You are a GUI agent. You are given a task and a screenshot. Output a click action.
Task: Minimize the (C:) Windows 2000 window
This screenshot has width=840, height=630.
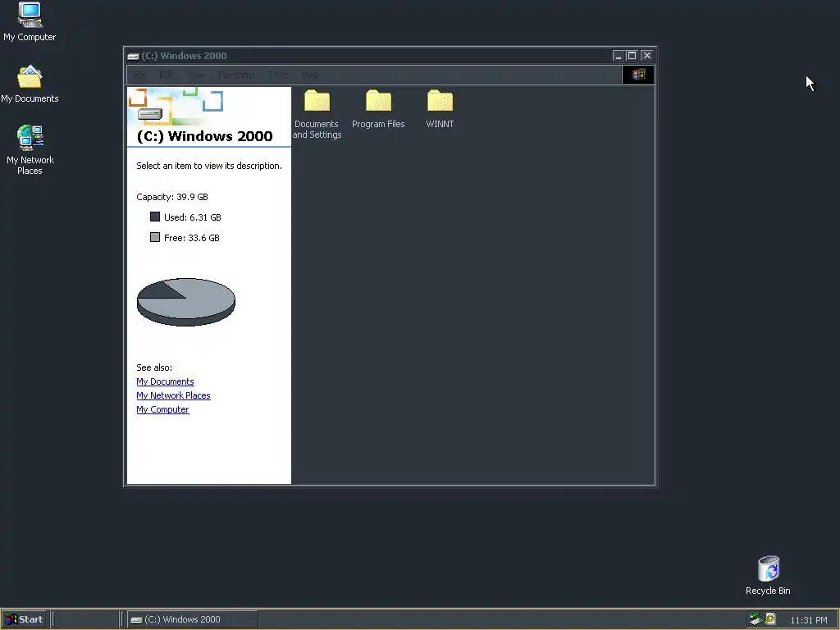(x=619, y=56)
